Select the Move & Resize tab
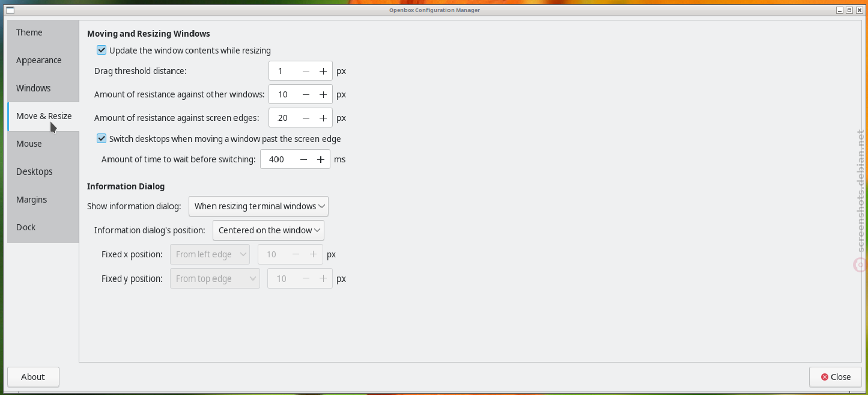 click(x=43, y=116)
